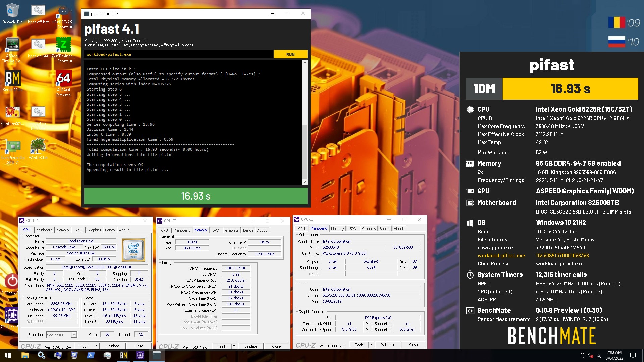Screen dimensions: 644x362
Task: Click the console scrollbar down arrow
Action: pyautogui.click(x=305, y=182)
